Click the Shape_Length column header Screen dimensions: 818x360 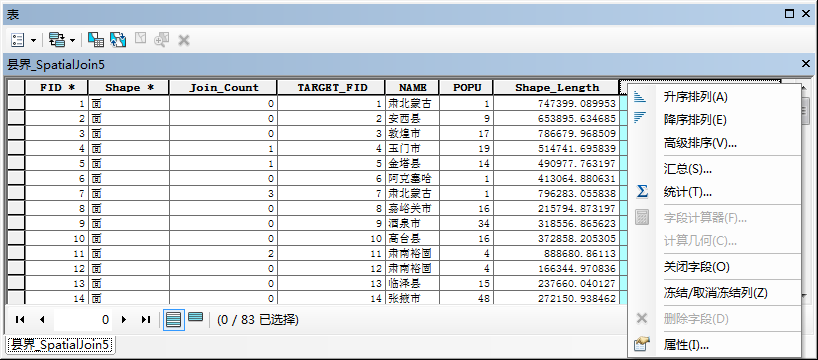[556, 88]
